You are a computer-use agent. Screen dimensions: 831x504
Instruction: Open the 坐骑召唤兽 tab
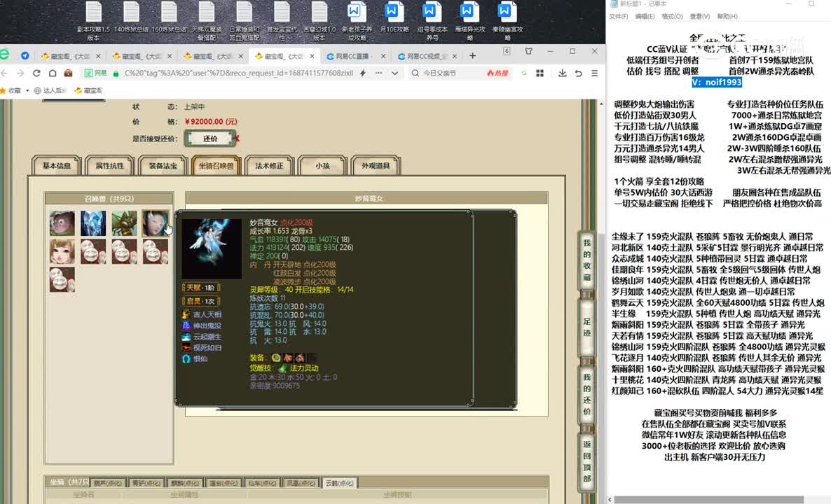pos(217,166)
